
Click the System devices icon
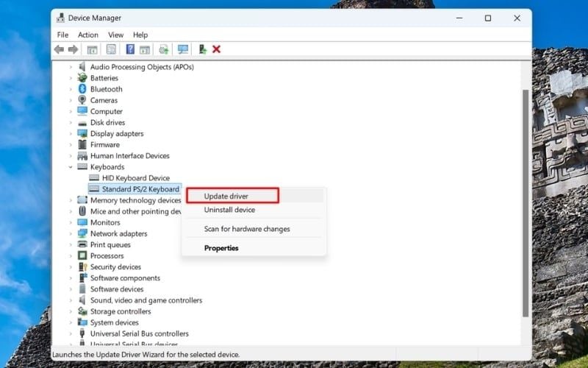coord(82,322)
